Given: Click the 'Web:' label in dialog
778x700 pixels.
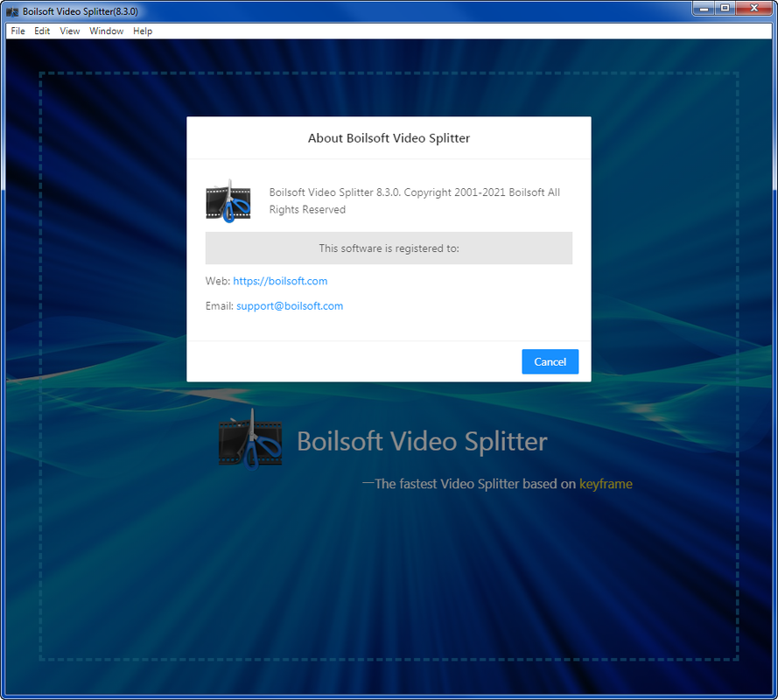Looking at the screenshot, I should coord(218,281).
